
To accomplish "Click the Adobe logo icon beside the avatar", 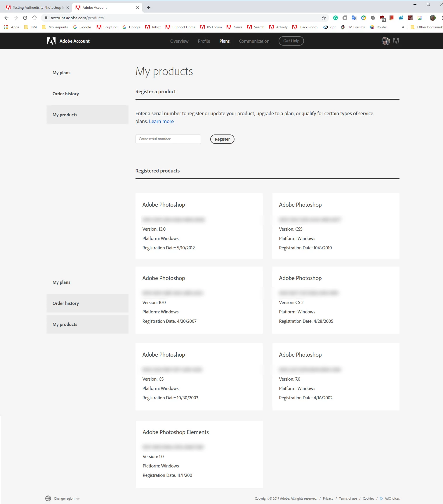I will click(396, 41).
